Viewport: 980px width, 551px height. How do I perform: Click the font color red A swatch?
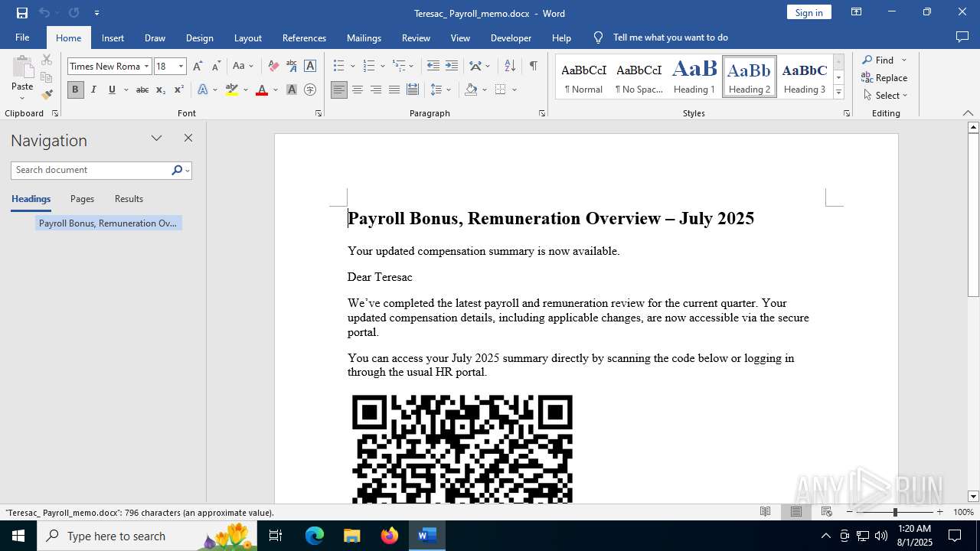262,90
